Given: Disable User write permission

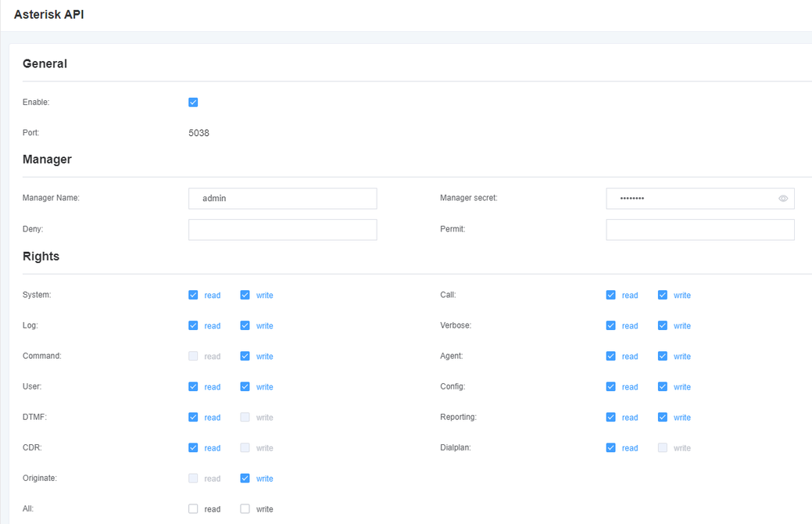Looking at the screenshot, I should point(245,386).
